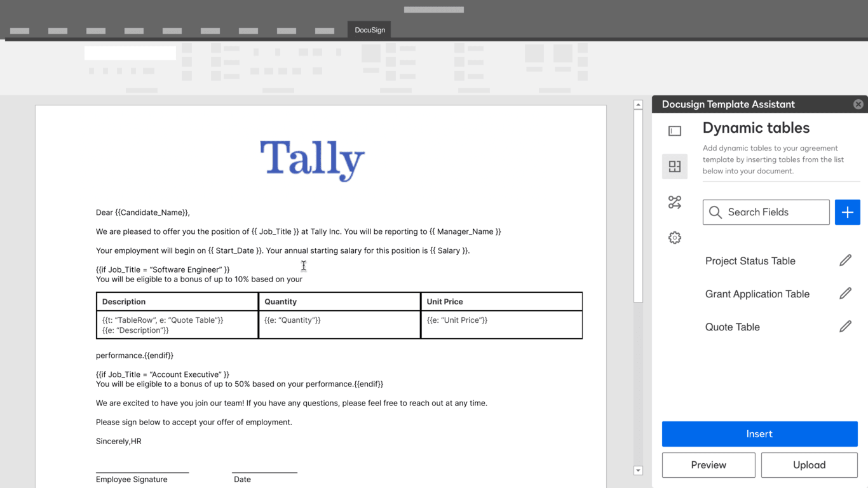Click the "performance.{{endif}}" text
868x488 pixels.
click(x=135, y=356)
